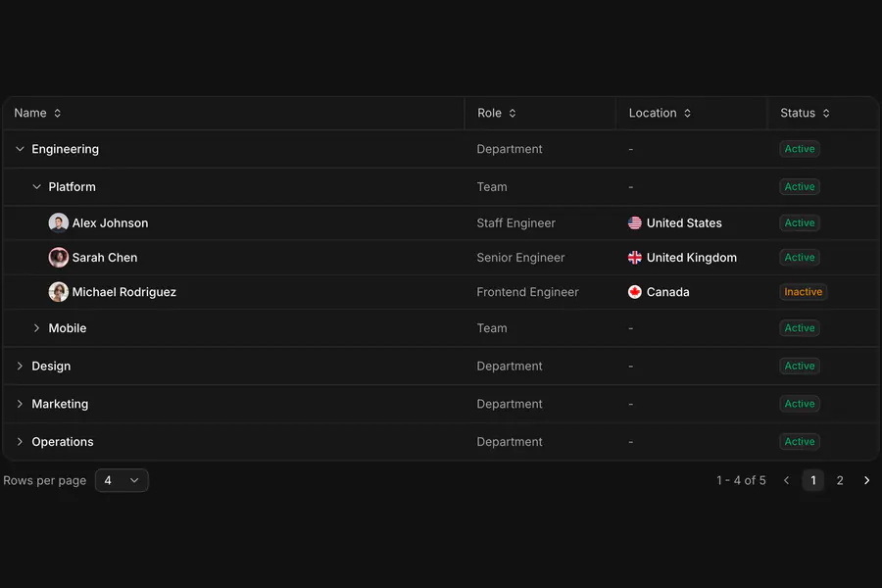Screen dimensions: 882x588
Task: Click the Active badge in Operations row
Action: point(800,442)
